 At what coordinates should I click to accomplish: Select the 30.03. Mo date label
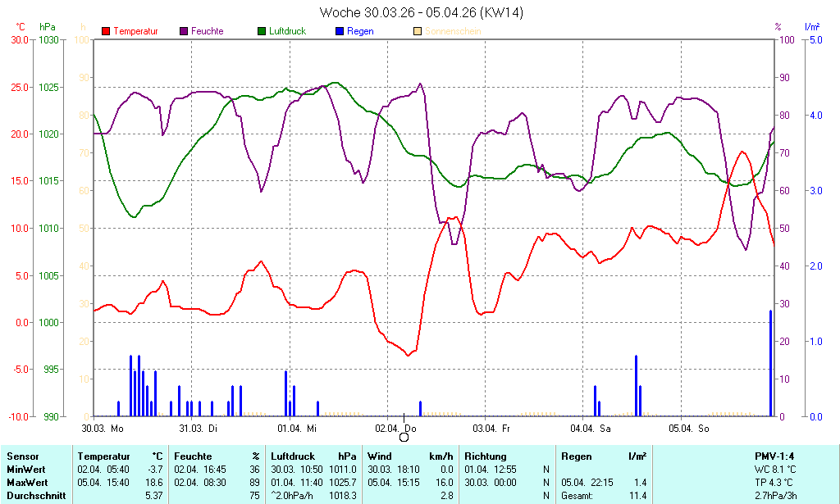click(103, 428)
